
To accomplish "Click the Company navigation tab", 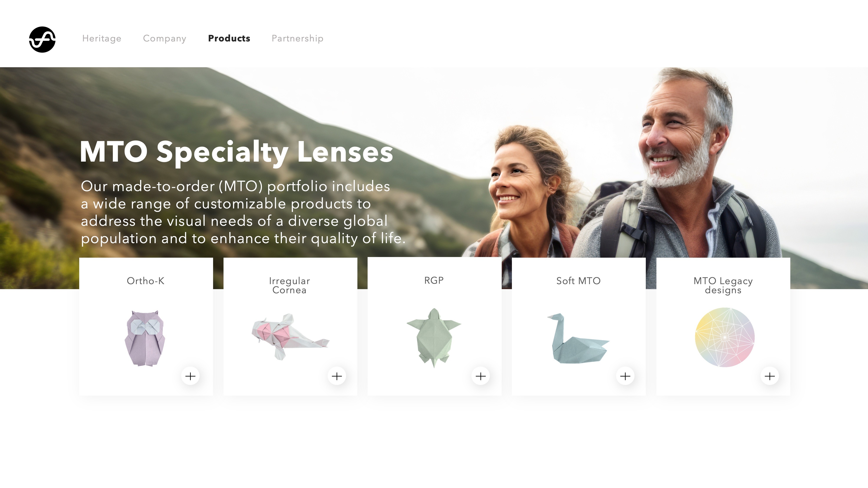I will click(164, 38).
